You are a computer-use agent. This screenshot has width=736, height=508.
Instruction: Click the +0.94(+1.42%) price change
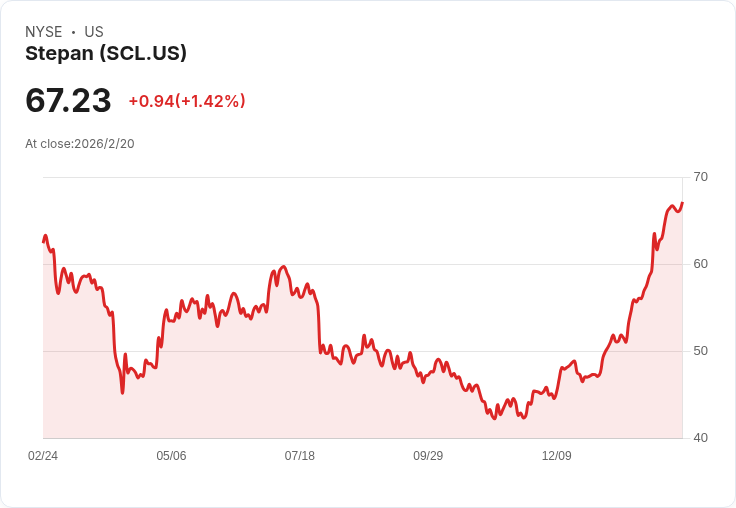click(x=187, y=101)
